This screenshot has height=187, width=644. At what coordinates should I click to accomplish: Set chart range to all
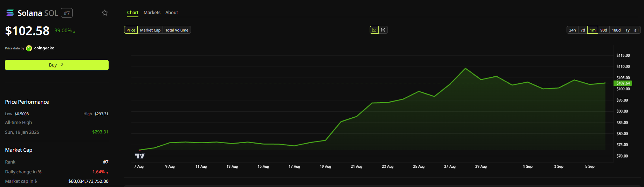(636, 30)
